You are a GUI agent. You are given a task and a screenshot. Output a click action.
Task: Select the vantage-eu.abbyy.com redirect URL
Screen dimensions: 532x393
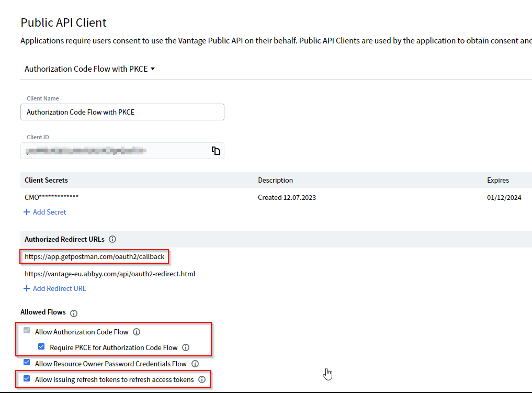coord(110,274)
